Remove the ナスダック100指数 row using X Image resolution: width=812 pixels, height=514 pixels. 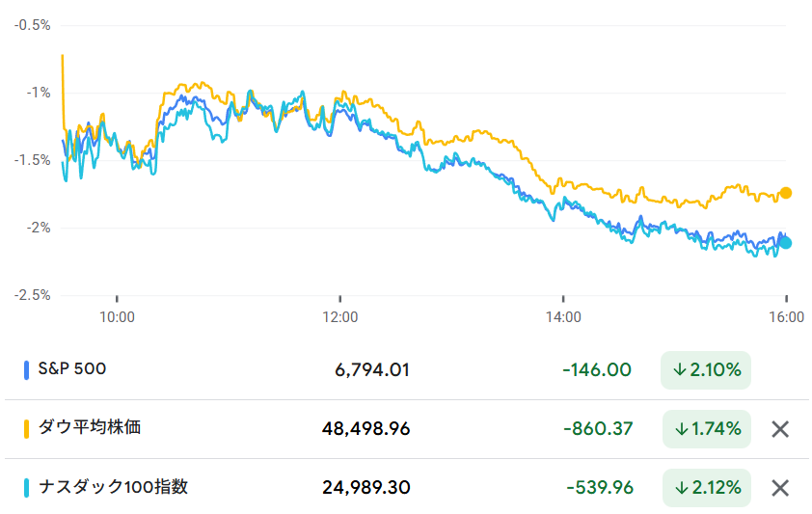click(x=780, y=488)
